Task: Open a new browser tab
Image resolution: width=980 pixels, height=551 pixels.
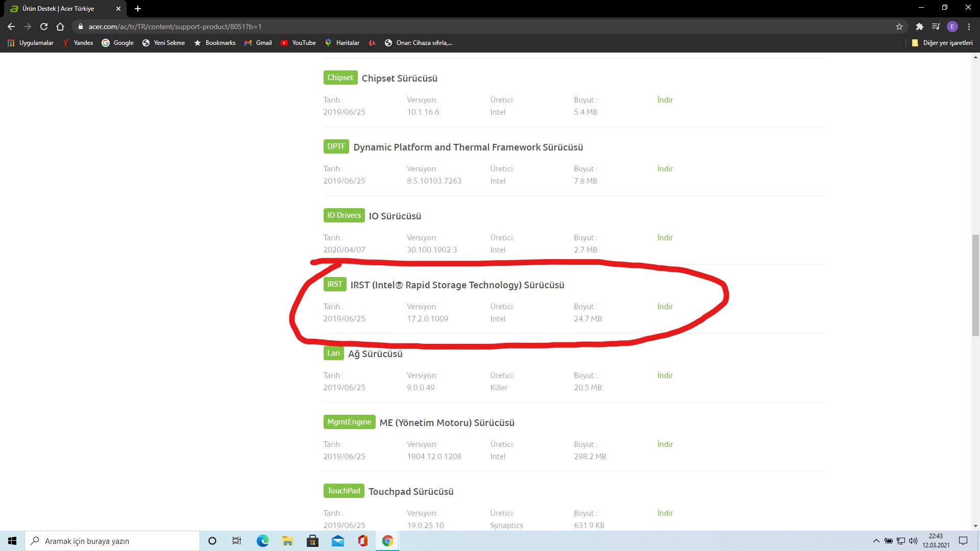Action: tap(138, 9)
